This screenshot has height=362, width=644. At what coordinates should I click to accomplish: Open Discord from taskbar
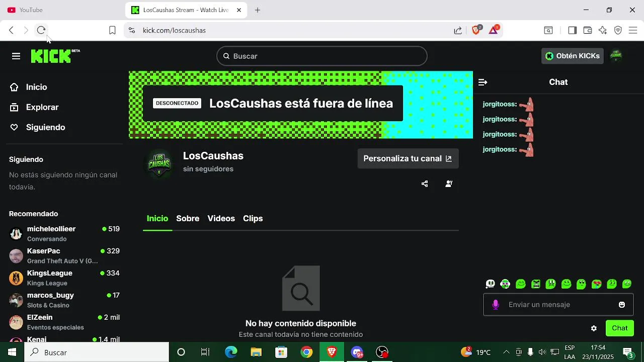click(x=357, y=352)
